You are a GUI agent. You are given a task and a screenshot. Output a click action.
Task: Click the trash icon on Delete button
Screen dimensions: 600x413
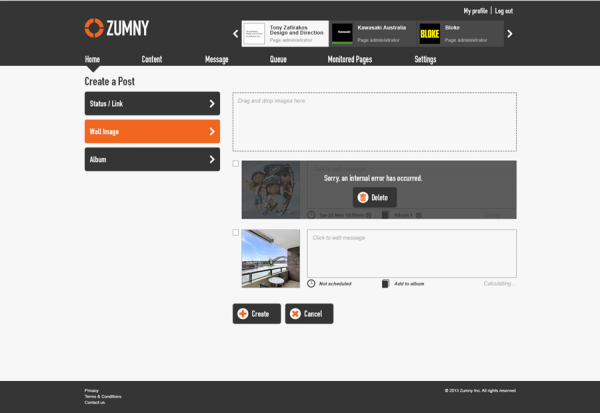tap(363, 198)
